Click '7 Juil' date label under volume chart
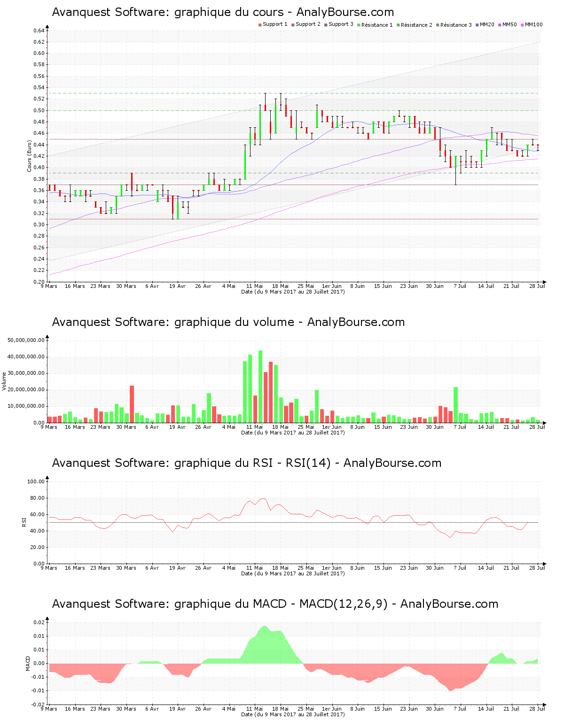Screen dimensions: 564x728 pyautogui.click(x=460, y=427)
